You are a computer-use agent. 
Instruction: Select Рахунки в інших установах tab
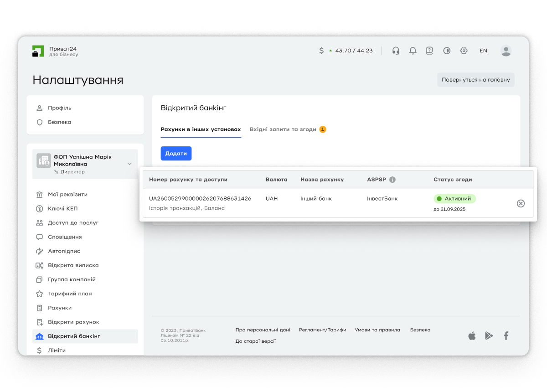tap(201, 129)
